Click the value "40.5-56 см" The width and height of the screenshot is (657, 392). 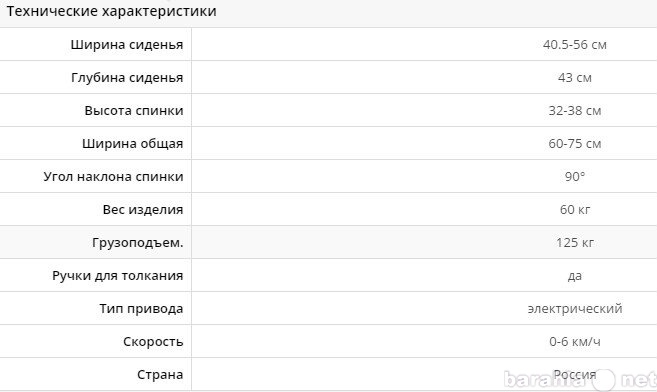[574, 44]
